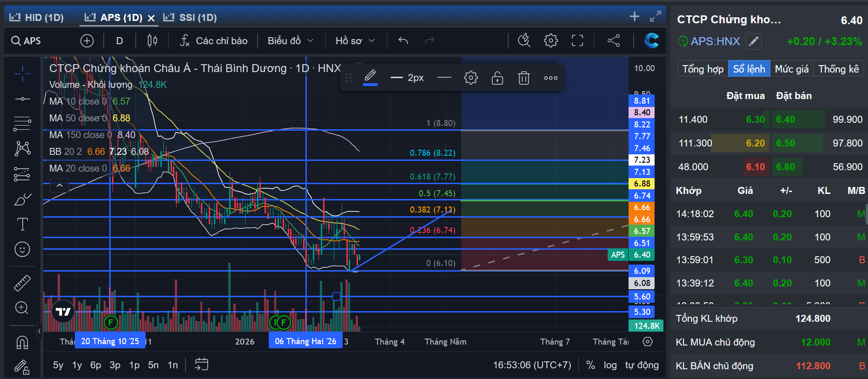Toggle the tự động auto scale
The width and height of the screenshot is (868, 379).
[x=642, y=365]
